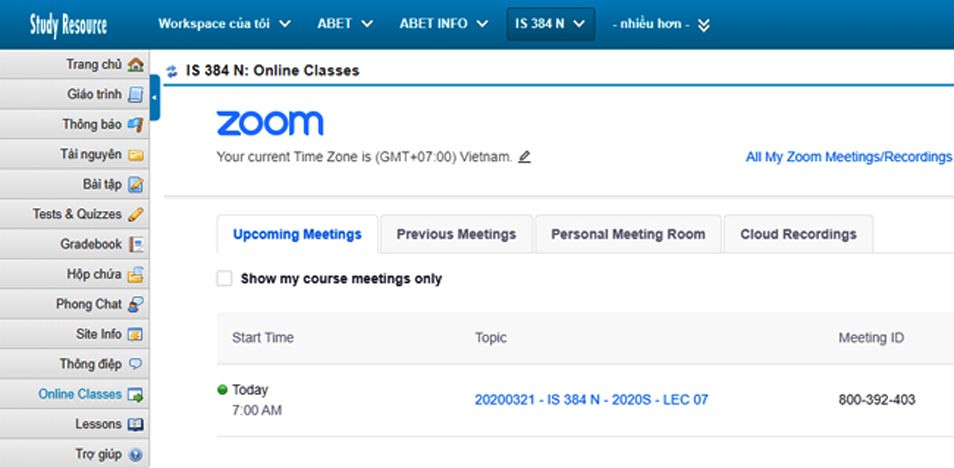Click the pencil icon to edit time zone
This screenshot has width=954, height=468.
pyautogui.click(x=525, y=157)
